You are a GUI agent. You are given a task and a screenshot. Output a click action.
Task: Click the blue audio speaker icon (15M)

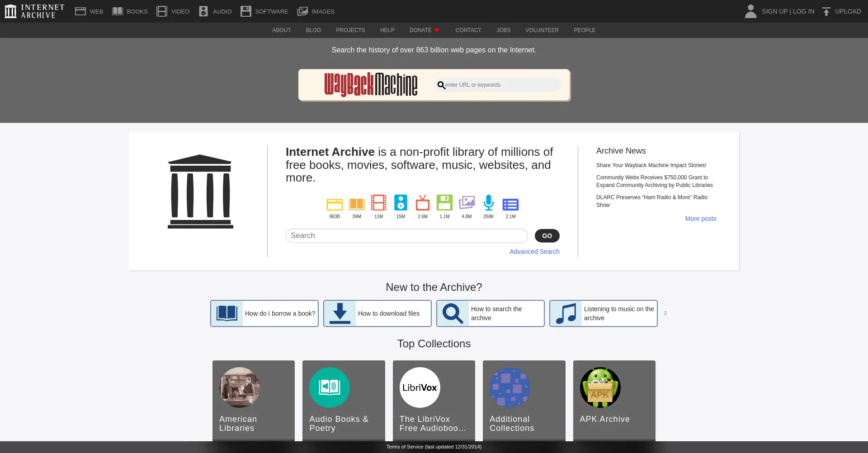click(401, 203)
